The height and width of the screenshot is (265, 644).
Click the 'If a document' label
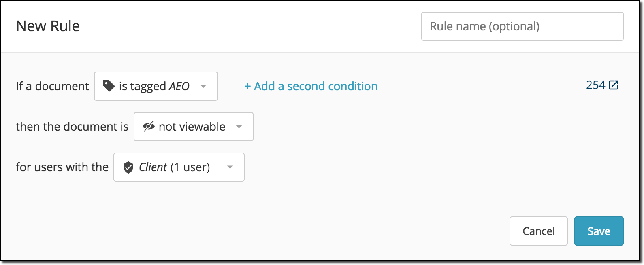point(52,86)
